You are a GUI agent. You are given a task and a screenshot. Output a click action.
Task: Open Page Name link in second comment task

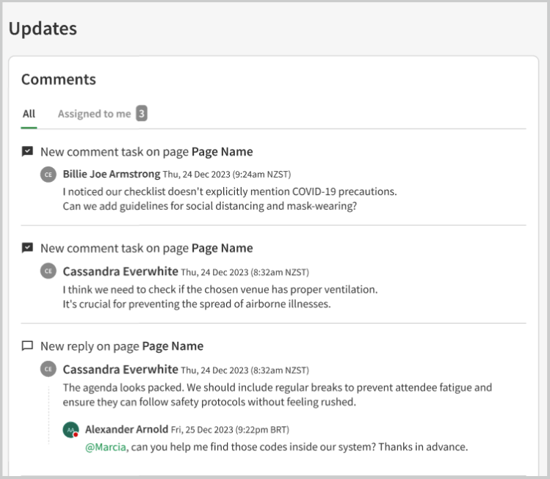(x=222, y=248)
